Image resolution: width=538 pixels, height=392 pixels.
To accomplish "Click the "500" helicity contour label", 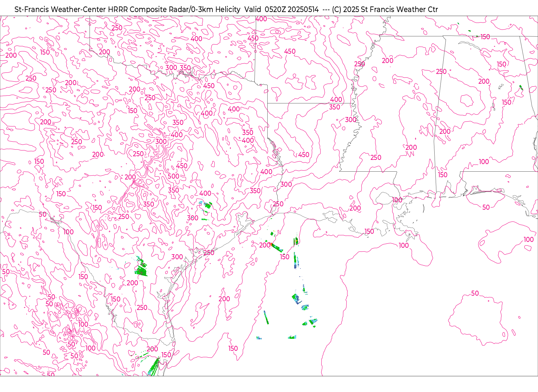I will [173, 176].
